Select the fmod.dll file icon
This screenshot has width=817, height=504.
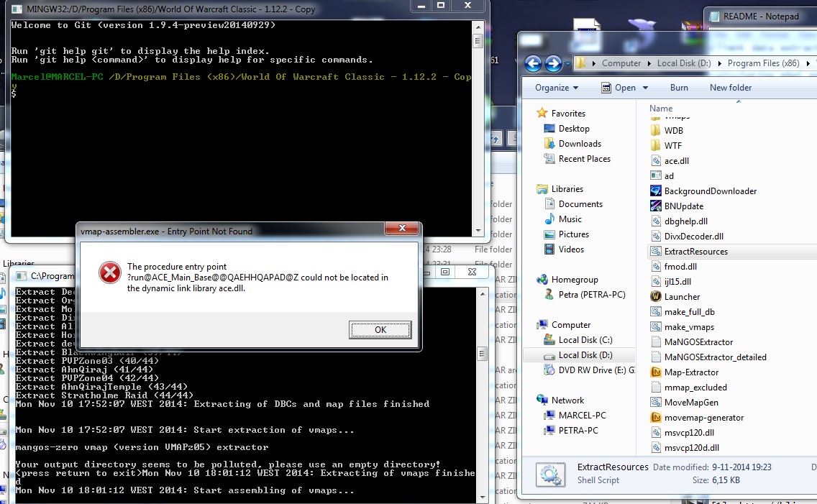[x=656, y=266]
